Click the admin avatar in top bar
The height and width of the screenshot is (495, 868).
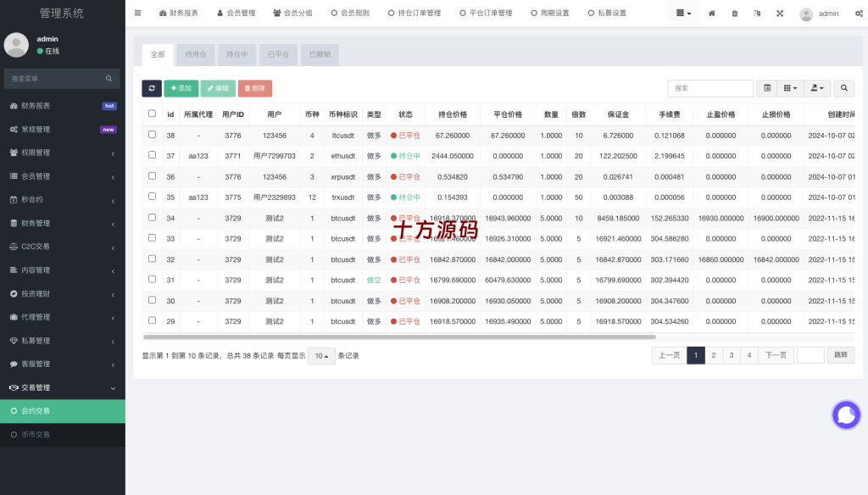click(806, 14)
